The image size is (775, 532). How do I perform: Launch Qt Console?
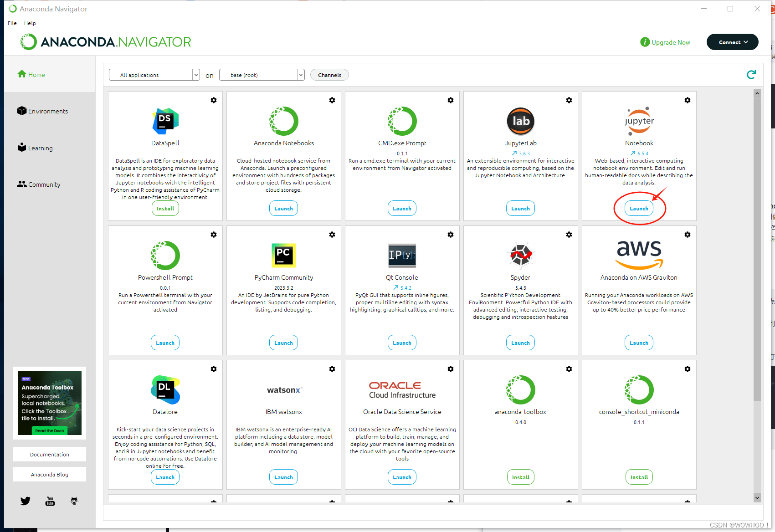(x=402, y=343)
